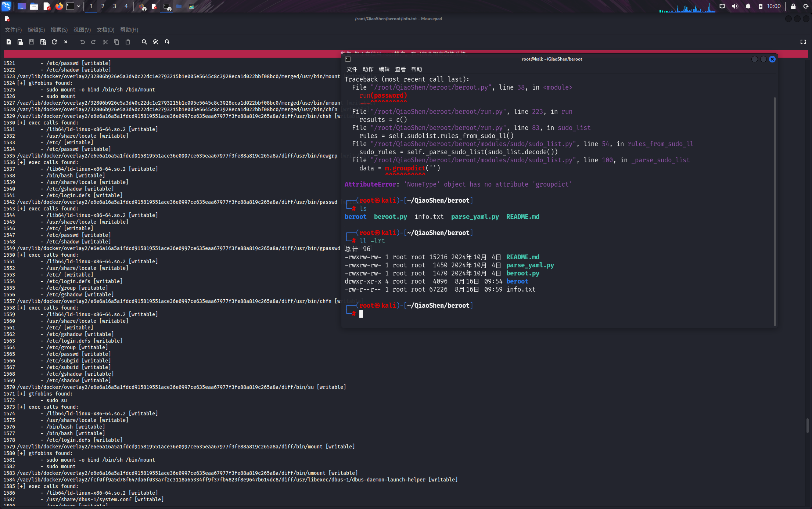
Task: Reload the file with the toolbar icon
Action: pos(54,42)
